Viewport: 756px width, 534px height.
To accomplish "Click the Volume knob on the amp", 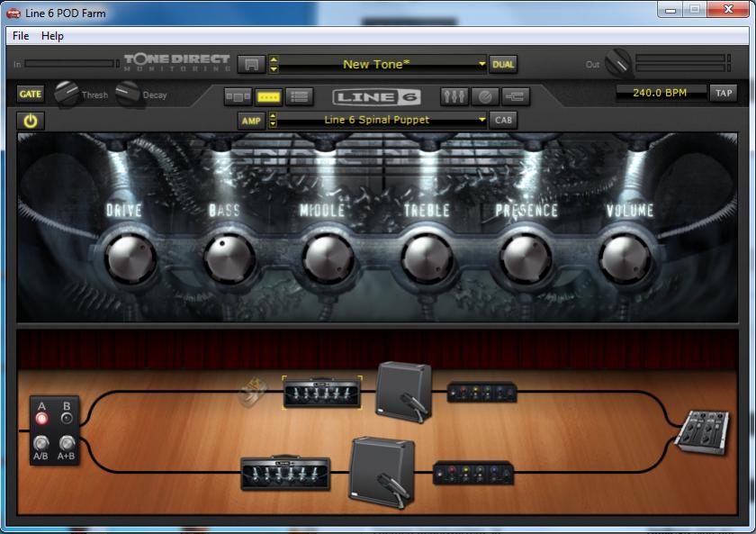I will pos(625,258).
